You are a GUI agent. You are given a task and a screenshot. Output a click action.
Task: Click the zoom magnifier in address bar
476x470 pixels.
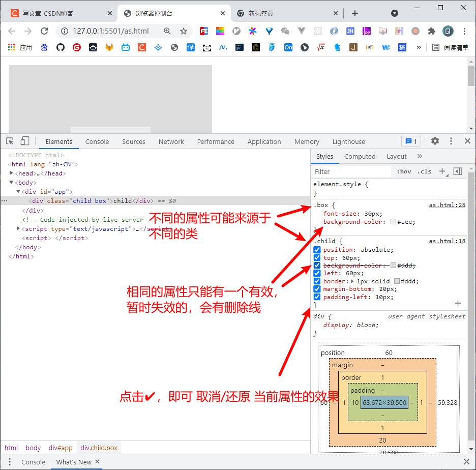[x=167, y=31]
